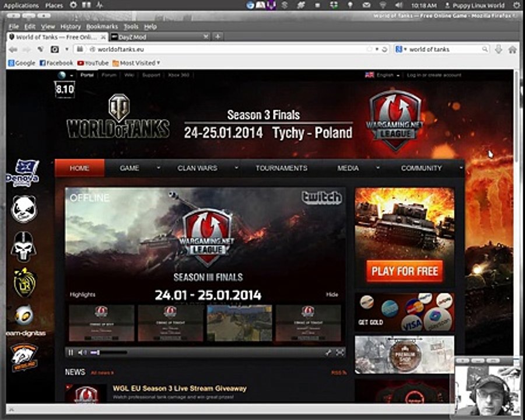Image resolution: width=525 pixels, height=420 pixels.
Task: Open the downloads arrow in Firefox toolbar
Action: pyautogui.click(x=499, y=50)
